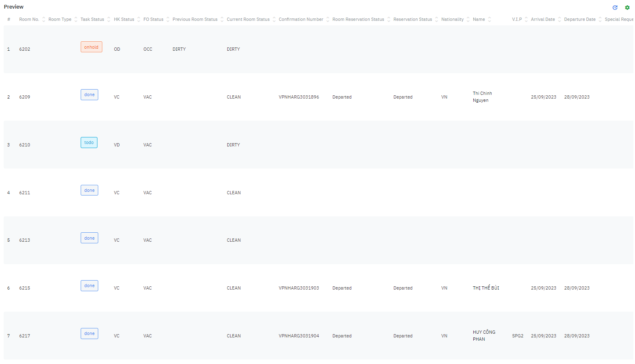Image resolution: width=635 pixels, height=364 pixels.
Task: Sort by Room Type column arrows
Action: pos(76,20)
